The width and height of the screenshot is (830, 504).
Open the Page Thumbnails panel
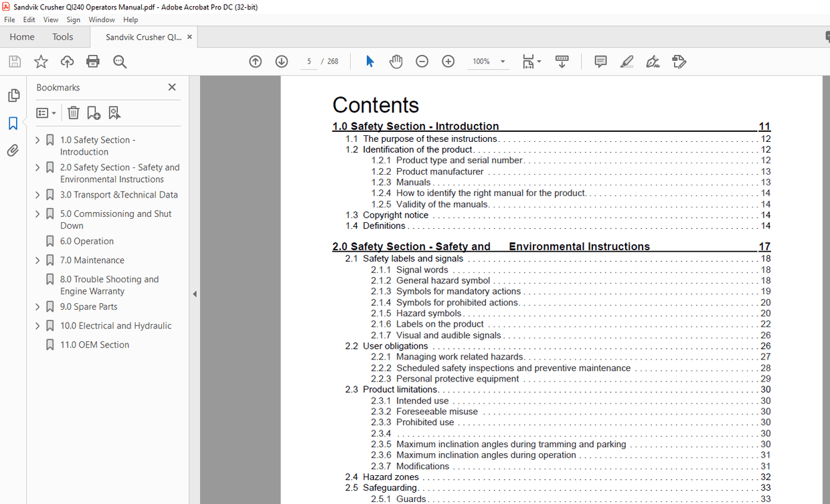pos(13,95)
